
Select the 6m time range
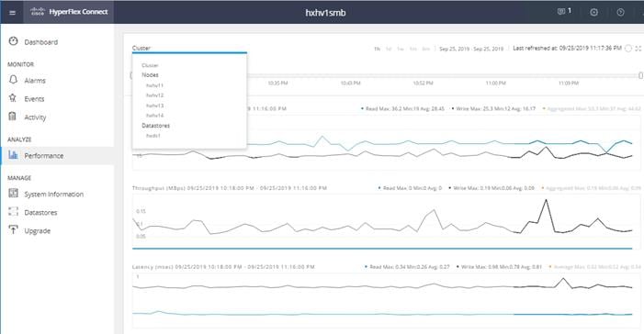point(426,49)
